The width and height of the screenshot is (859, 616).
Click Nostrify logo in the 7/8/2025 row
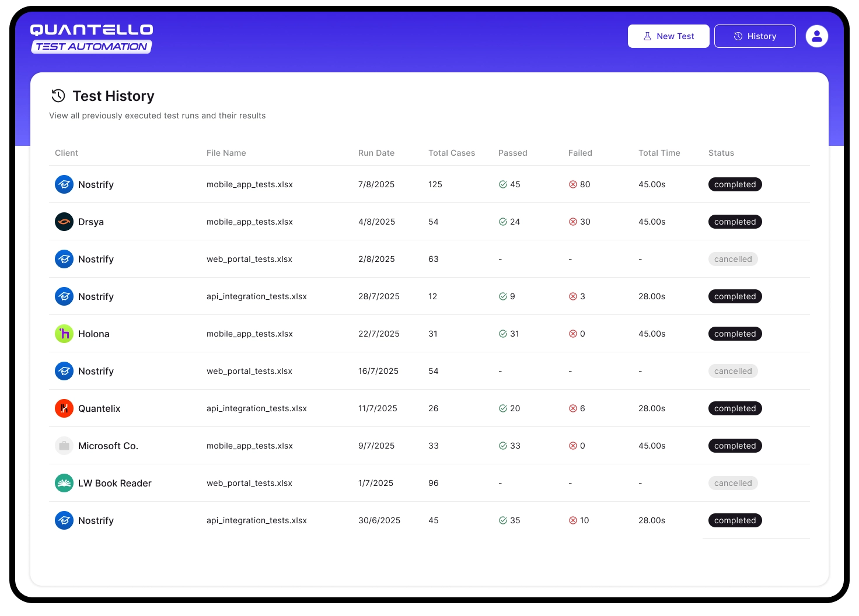tap(64, 184)
